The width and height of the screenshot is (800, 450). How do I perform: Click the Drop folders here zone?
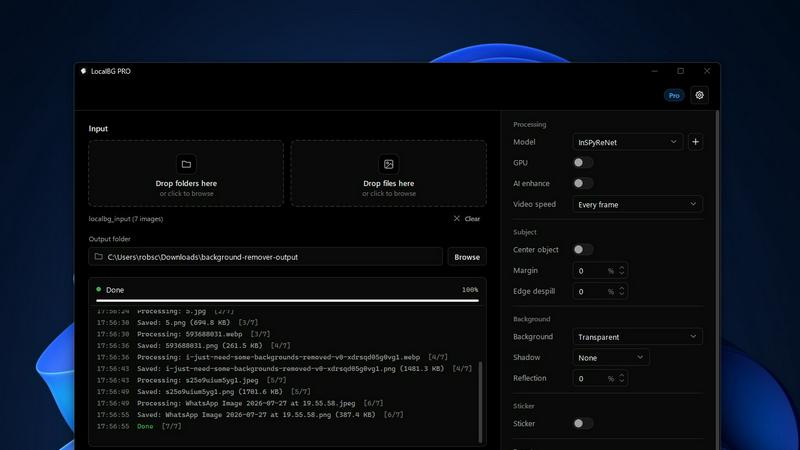tap(186, 173)
